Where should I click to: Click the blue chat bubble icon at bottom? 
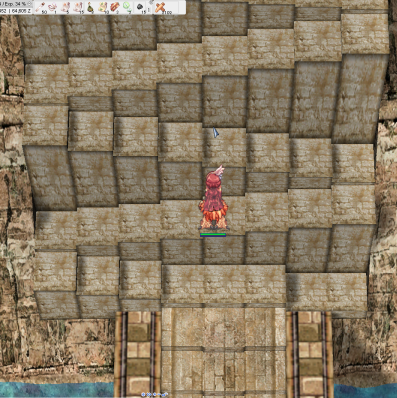pos(164,394)
